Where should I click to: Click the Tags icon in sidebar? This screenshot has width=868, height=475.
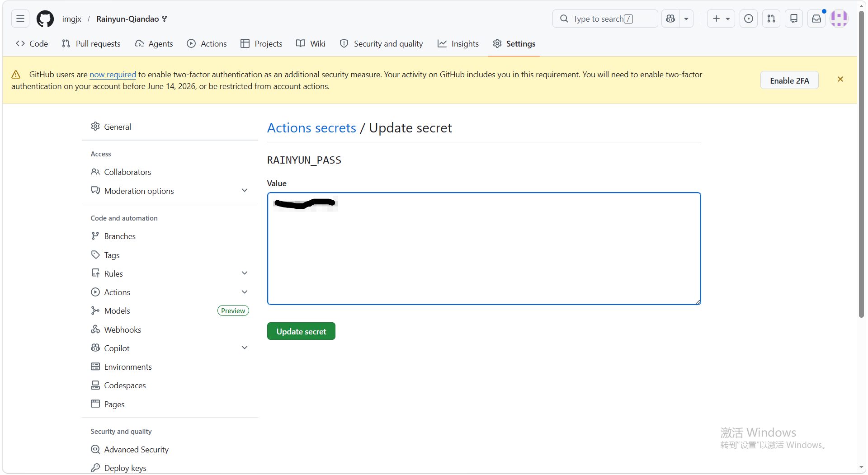click(x=95, y=255)
